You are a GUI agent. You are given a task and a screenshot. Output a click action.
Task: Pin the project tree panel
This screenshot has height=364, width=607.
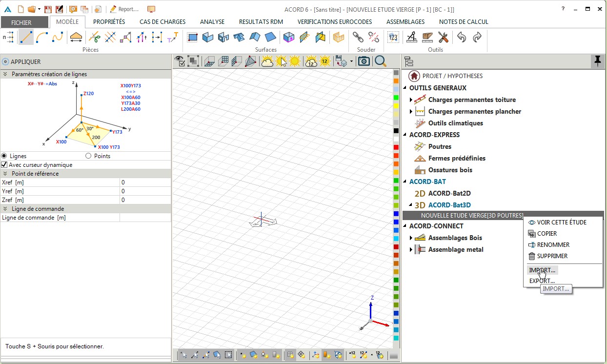coord(597,61)
